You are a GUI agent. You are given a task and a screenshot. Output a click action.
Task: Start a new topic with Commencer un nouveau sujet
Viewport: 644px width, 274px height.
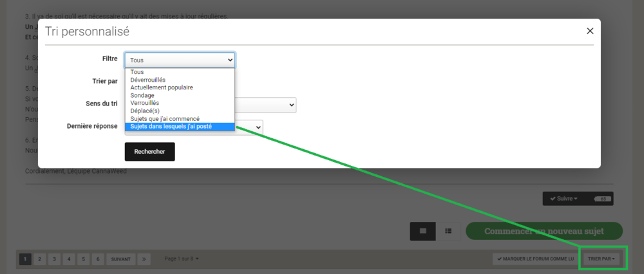(x=544, y=232)
